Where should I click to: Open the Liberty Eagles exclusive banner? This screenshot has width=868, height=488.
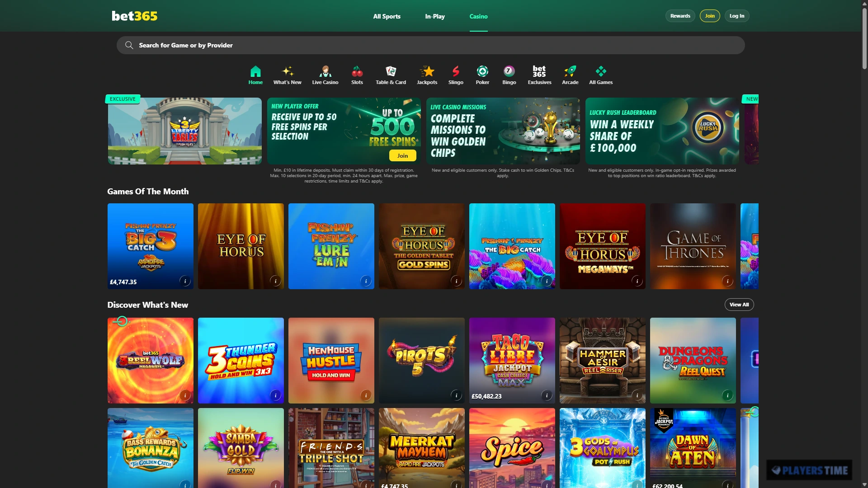tap(184, 131)
